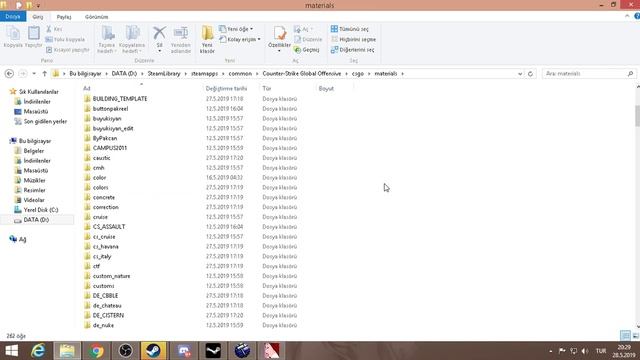Image resolution: width=640 pixels, height=360 pixels.
Task: Select DATA (D:) in navigation pane
Action: [36, 220]
